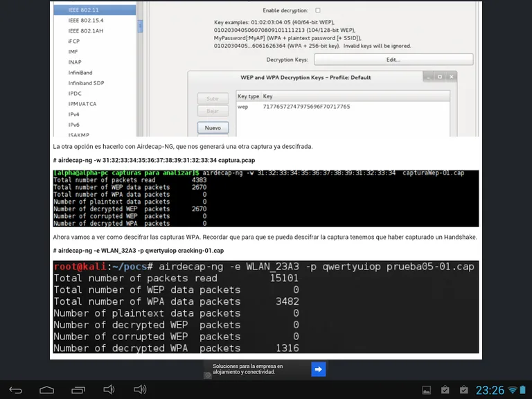
Task: Open the recent apps icon
Action: 78,390
